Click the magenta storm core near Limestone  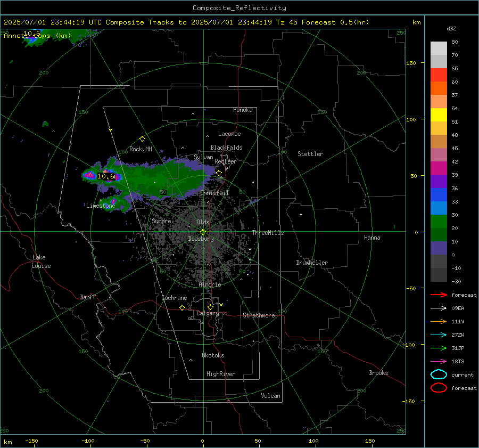click(x=113, y=201)
